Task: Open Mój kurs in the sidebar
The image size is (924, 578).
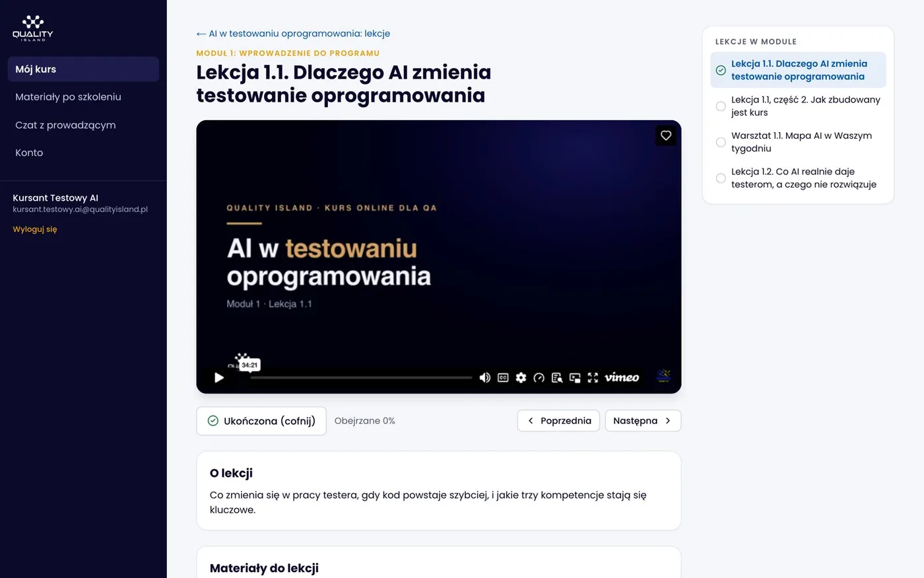Action: coord(83,69)
